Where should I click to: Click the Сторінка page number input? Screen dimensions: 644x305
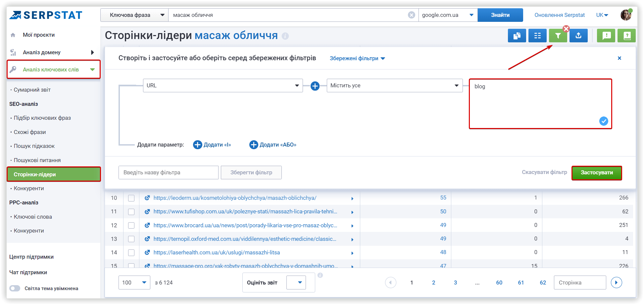click(x=580, y=283)
